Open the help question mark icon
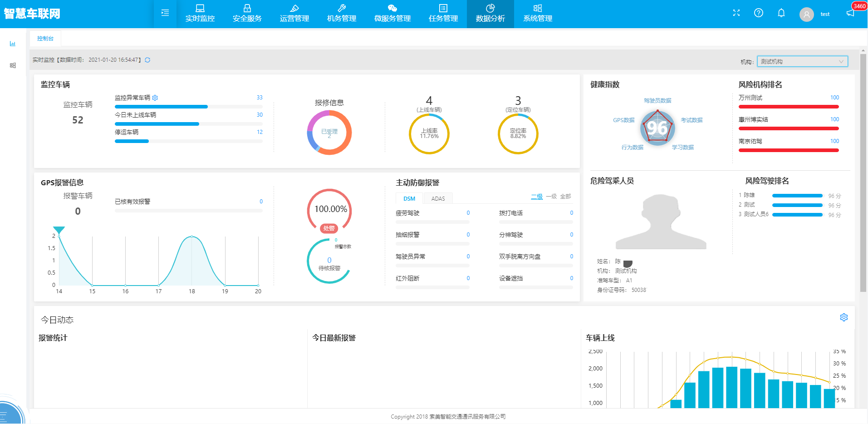 tap(759, 13)
